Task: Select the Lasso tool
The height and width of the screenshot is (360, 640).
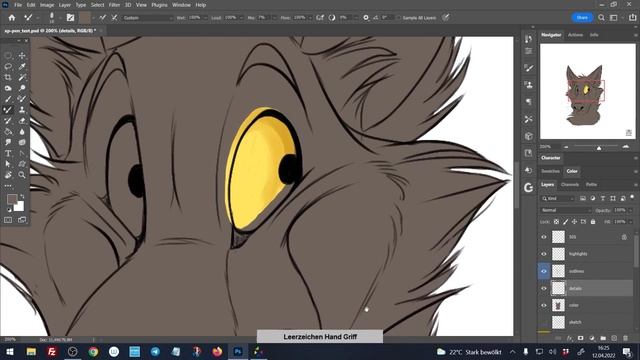Action: [x=8, y=67]
